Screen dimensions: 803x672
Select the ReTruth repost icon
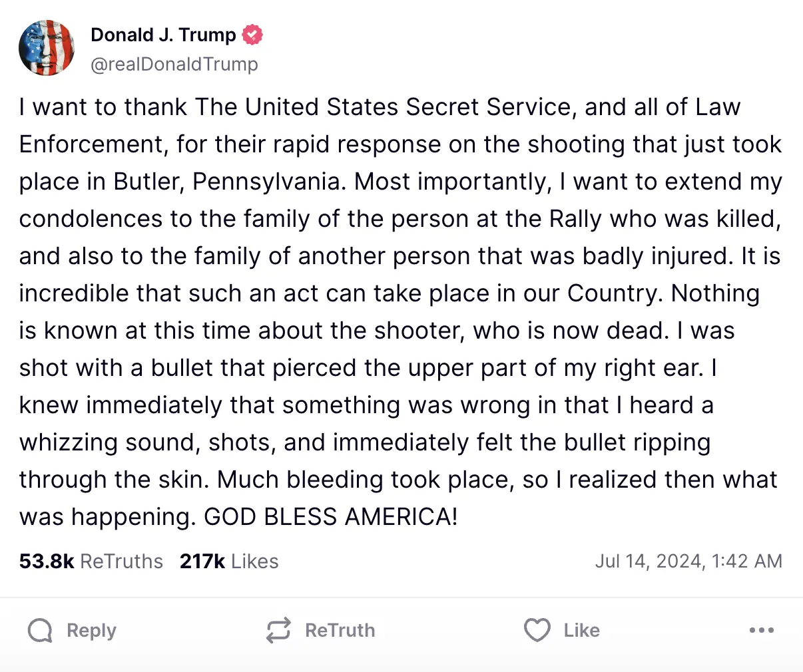(279, 630)
